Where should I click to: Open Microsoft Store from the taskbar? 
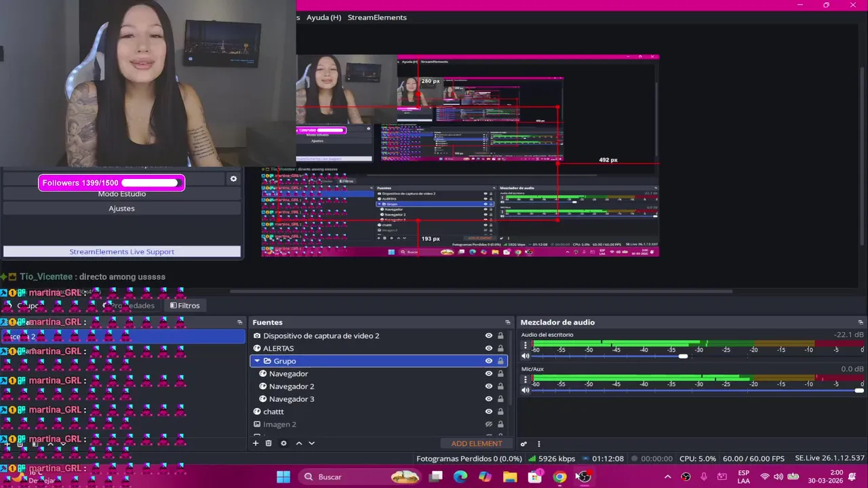point(535,476)
